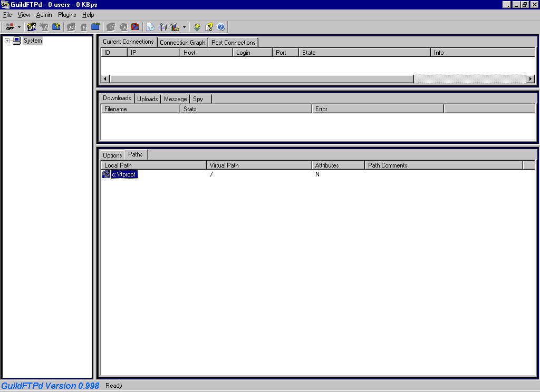
Task: Switch to the Uploads tab
Action: click(148, 99)
